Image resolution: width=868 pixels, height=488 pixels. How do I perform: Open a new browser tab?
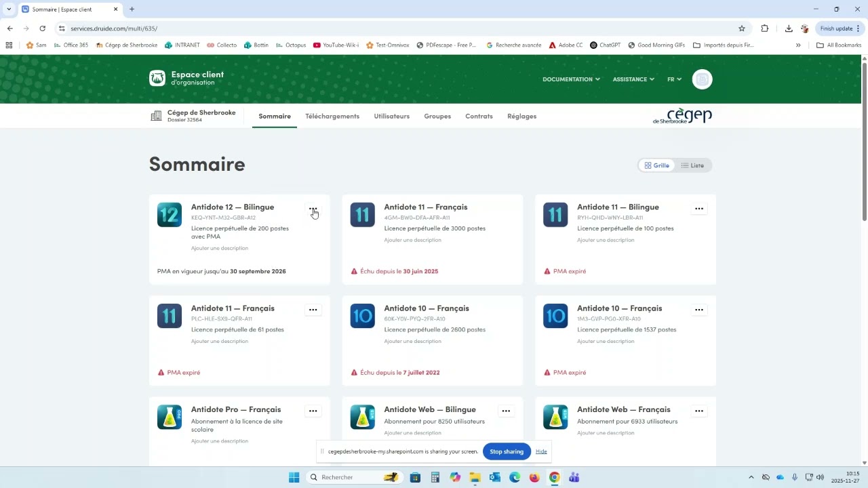132,9
